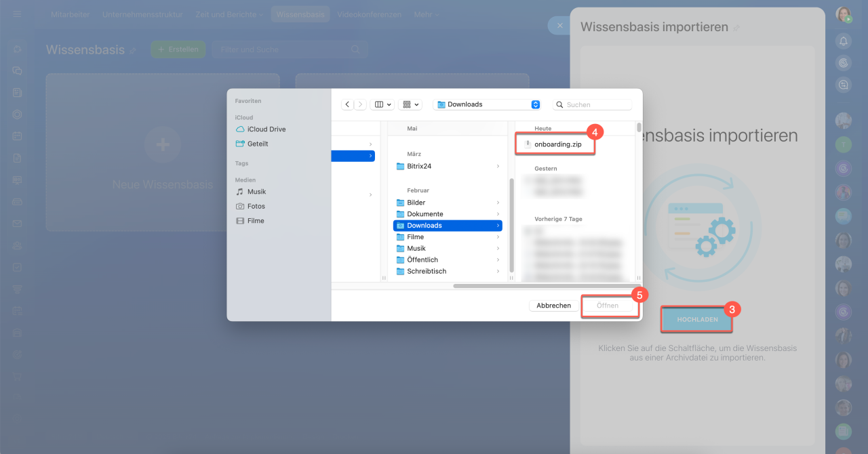Screen dimensions: 868x454
Task: Click the Suchen field in the dialog
Action: [593, 104]
